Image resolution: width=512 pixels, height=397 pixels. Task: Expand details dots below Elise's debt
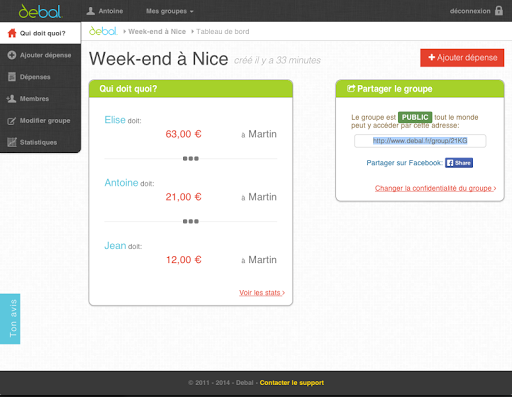191,159
